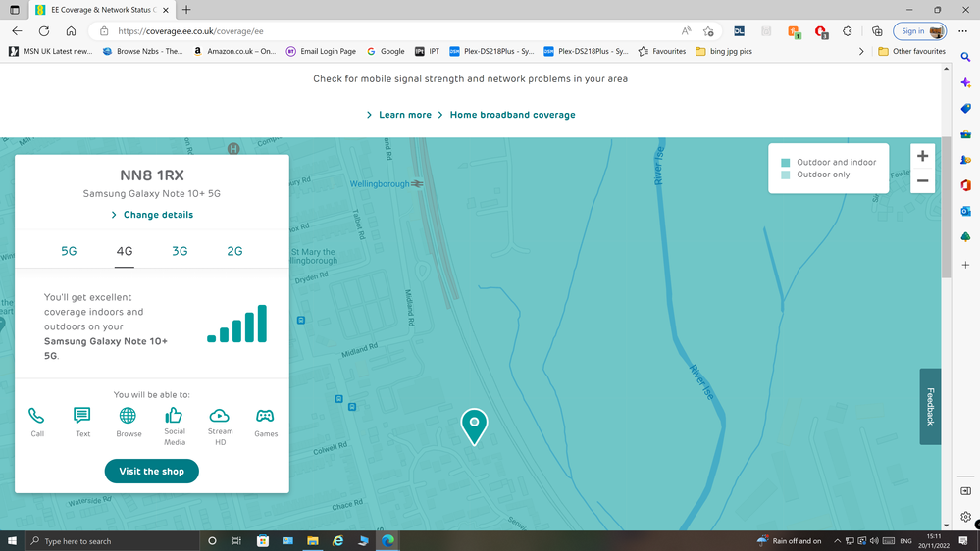The image size is (980, 551).
Task: Open the Amazon.co.uk bookmark
Action: click(x=234, y=51)
